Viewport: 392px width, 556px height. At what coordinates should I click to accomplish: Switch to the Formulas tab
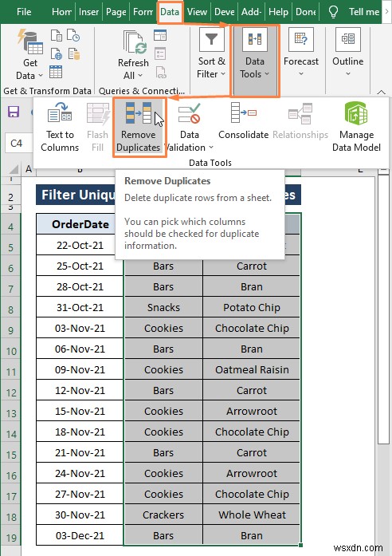tap(143, 12)
